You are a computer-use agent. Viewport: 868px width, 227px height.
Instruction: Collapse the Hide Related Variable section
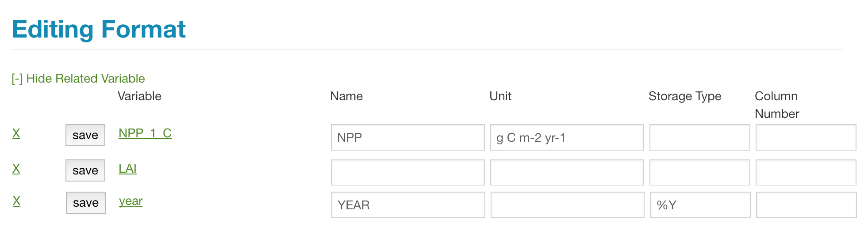(78, 79)
